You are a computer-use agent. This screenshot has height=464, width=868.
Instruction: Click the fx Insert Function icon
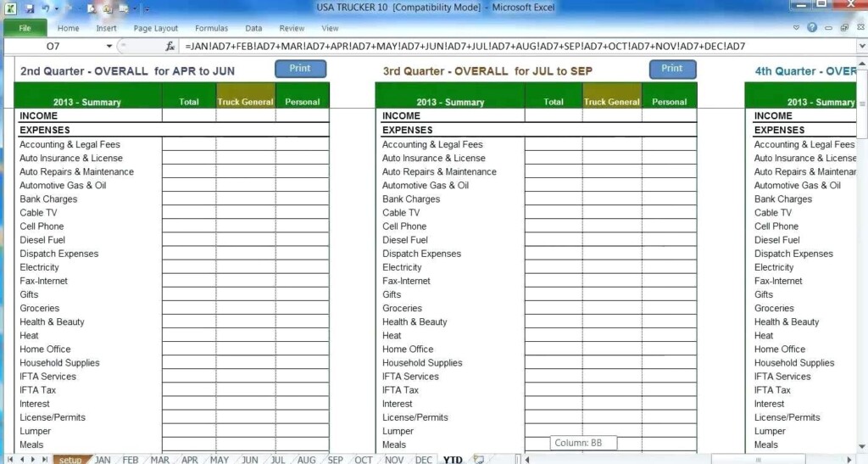pyautogui.click(x=170, y=47)
